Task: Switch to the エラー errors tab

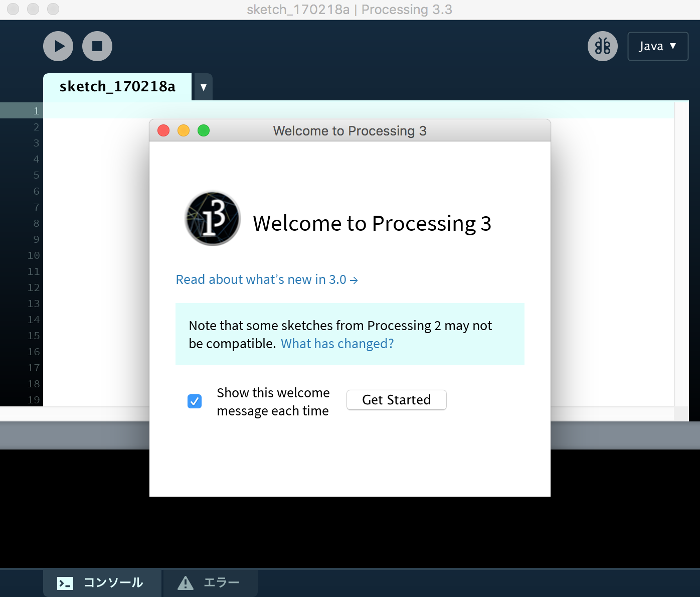Action: click(211, 583)
